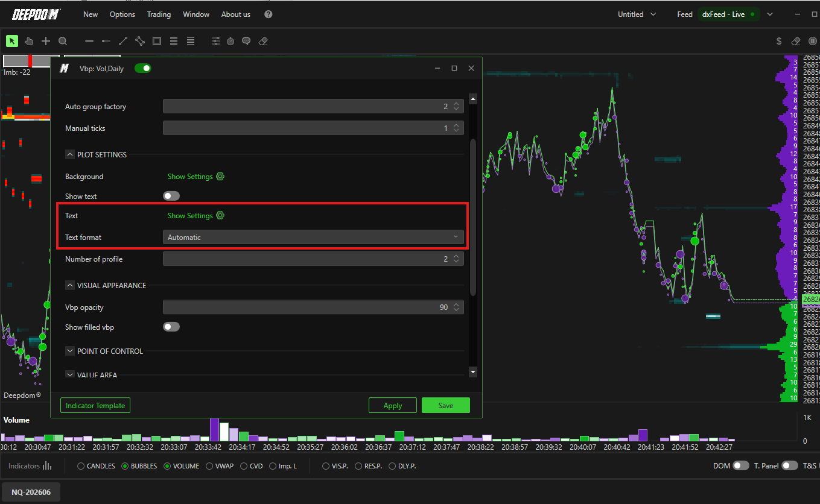Select the multi-point path drawing tool
This screenshot has width=820, height=504.
click(140, 41)
